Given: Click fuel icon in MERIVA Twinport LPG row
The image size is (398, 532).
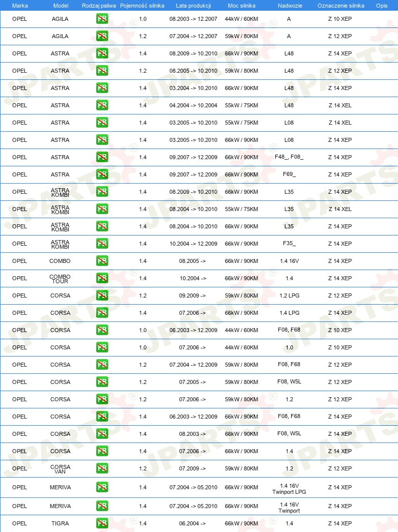Looking at the screenshot, I should (x=102, y=488).
